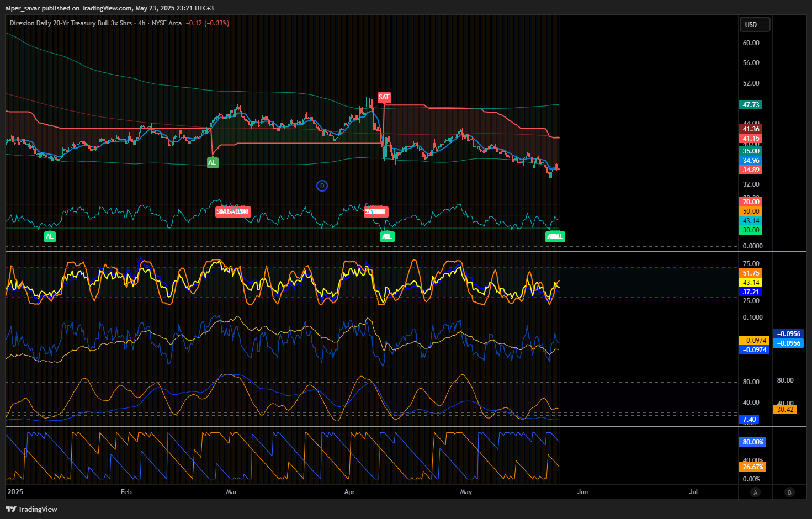This screenshot has width=812, height=519.
Task: Select the green 30.00 RSI level label
Action: click(x=751, y=230)
